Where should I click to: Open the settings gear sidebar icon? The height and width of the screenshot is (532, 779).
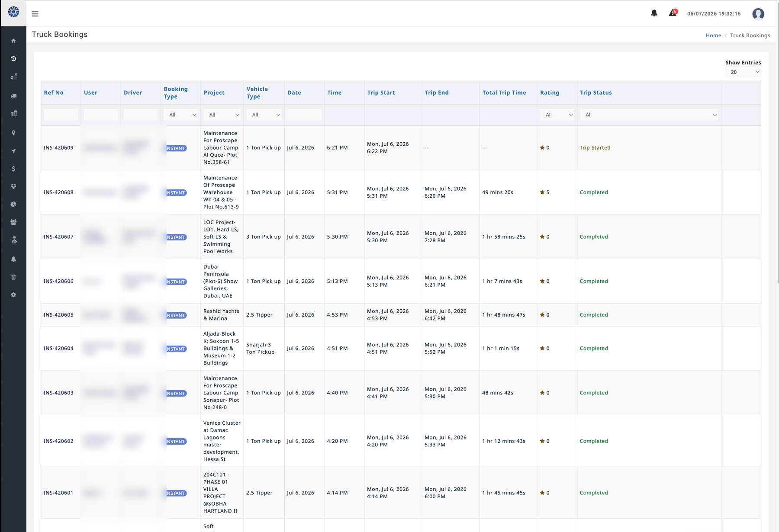click(13, 295)
